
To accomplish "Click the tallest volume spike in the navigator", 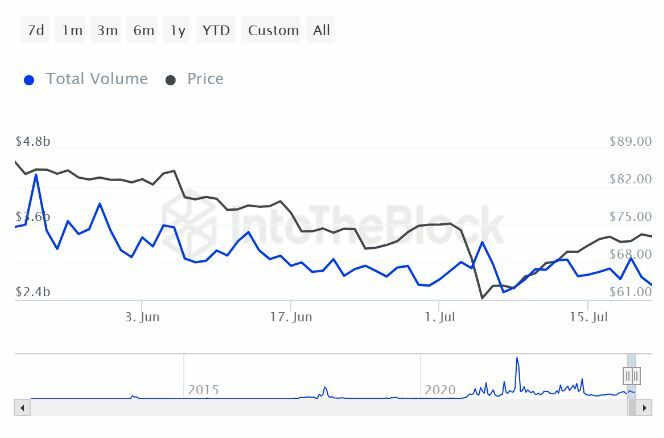I will click(517, 362).
